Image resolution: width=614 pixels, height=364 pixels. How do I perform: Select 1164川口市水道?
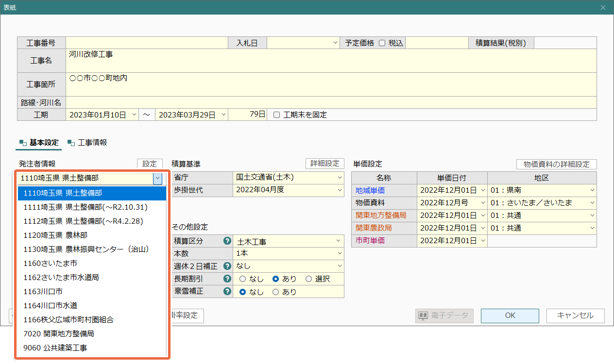pos(92,306)
